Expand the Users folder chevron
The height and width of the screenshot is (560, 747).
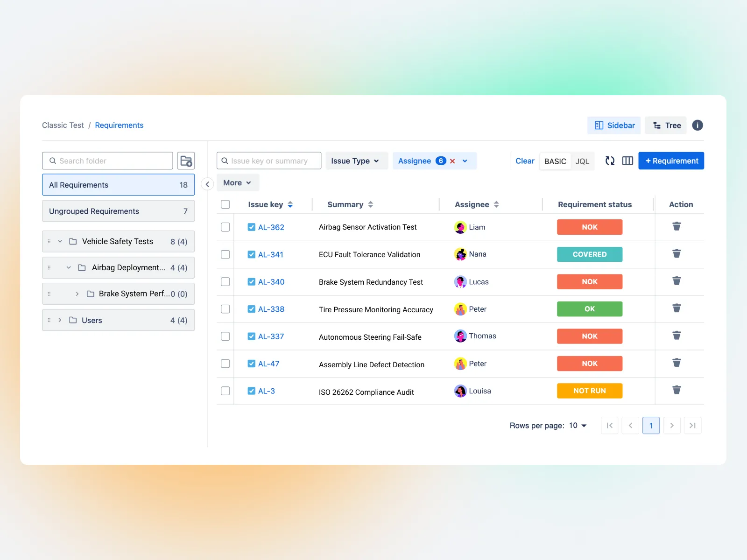pos(60,320)
